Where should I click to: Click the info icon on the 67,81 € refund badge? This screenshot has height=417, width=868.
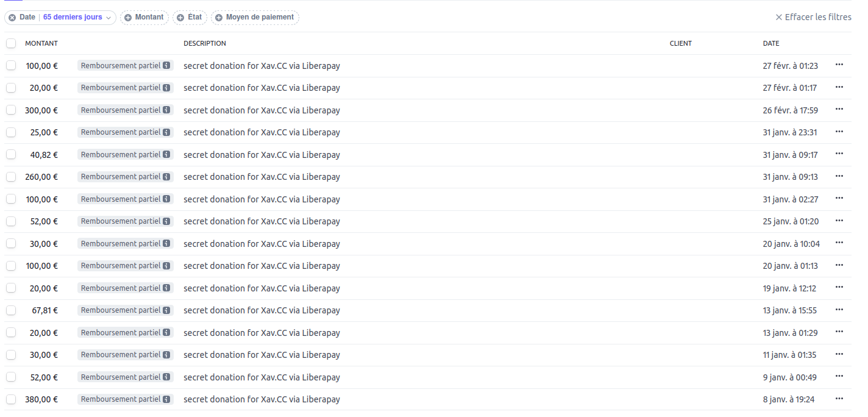[x=166, y=310]
